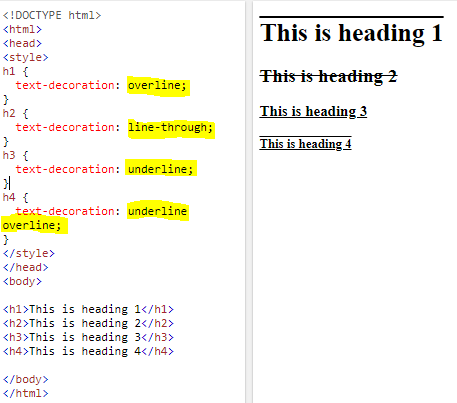
Task: Click the h4 selector in the CSS
Action: 9,197
